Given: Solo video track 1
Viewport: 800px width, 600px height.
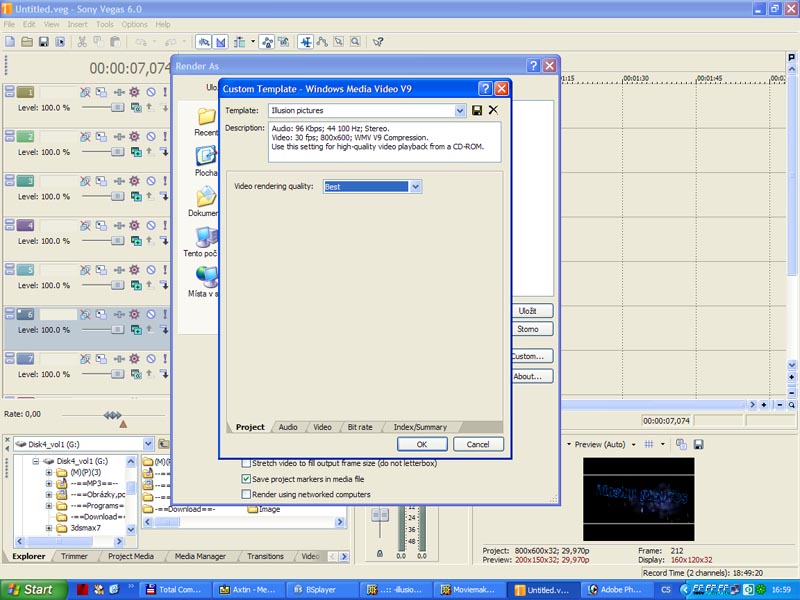Looking at the screenshot, I should [x=165, y=92].
